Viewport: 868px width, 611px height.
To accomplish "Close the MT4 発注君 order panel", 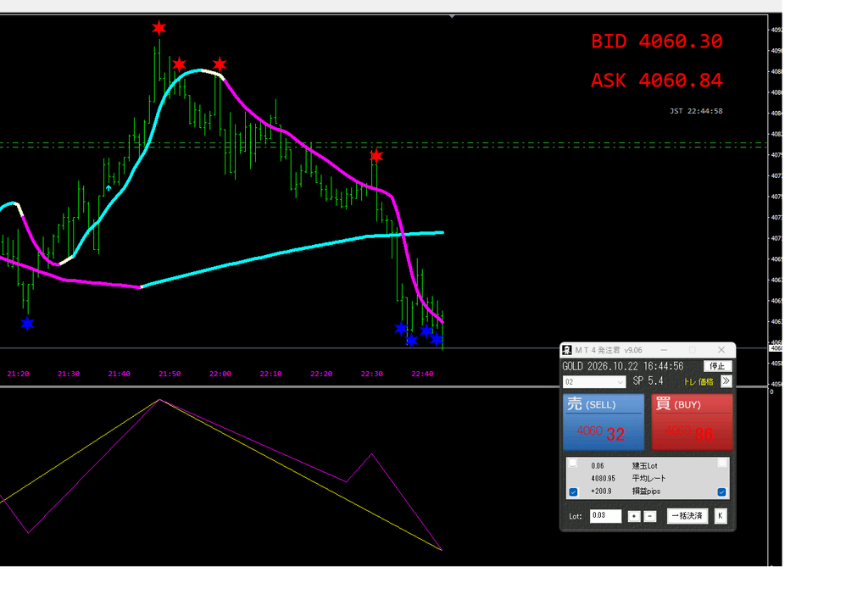I will click(x=721, y=350).
